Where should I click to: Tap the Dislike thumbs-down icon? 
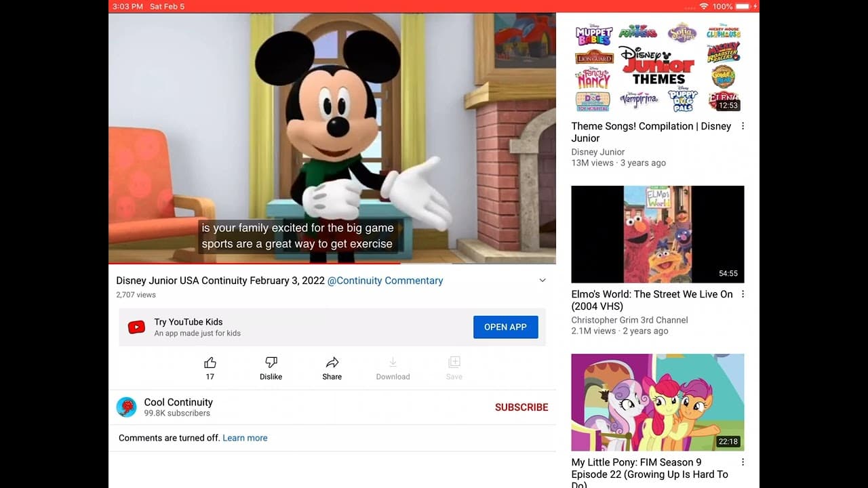271,363
